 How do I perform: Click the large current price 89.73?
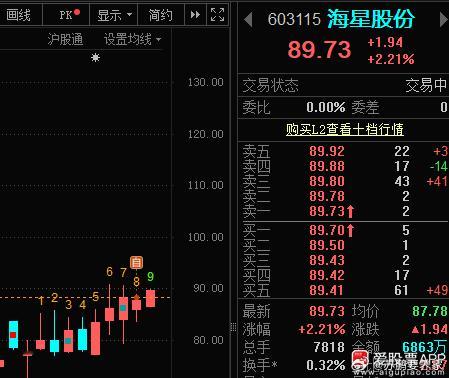click(x=319, y=50)
